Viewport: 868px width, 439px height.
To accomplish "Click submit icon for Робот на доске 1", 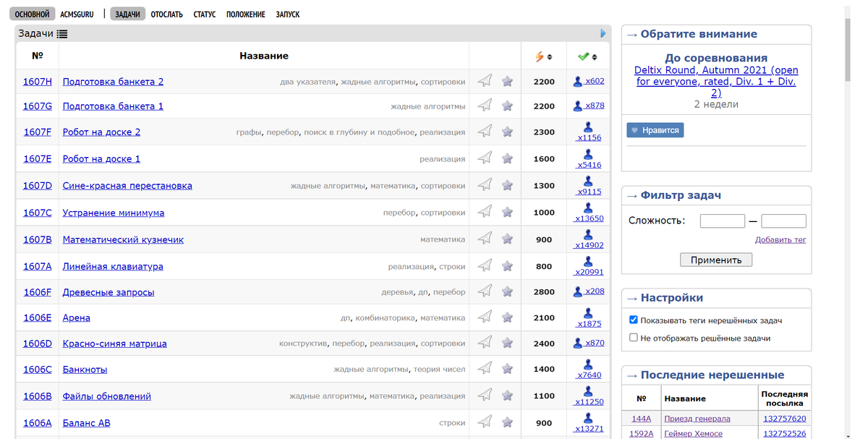I will [x=485, y=158].
